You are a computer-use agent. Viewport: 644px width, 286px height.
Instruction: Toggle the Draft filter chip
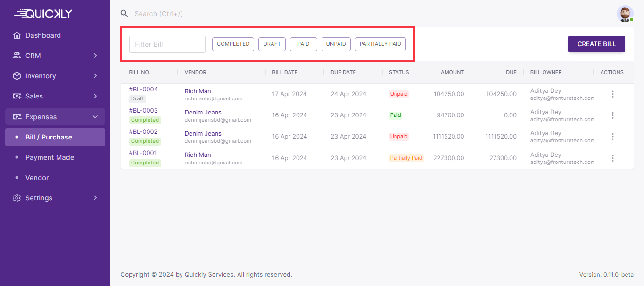point(272,44)
